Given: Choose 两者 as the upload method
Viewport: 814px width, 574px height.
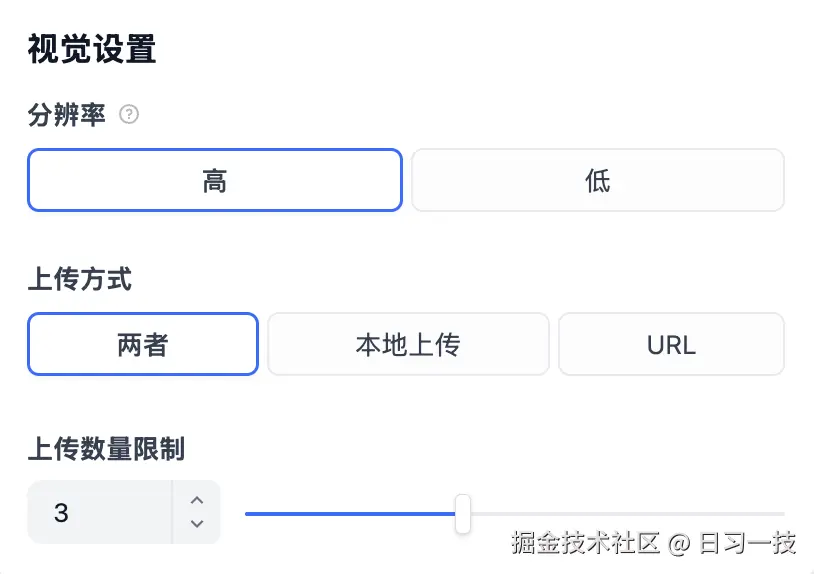Looking at the screenshot, I should pyautogui.click(x=143, y=345).
